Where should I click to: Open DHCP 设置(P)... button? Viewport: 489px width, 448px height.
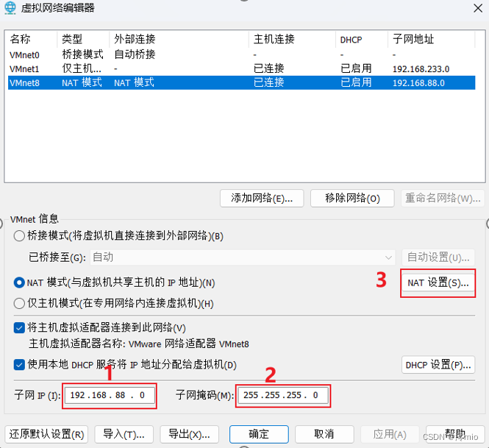pos(438,364)
